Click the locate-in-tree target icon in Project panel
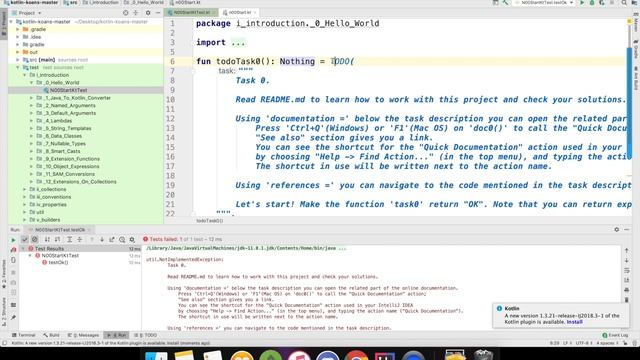 (x=126, y=13)
